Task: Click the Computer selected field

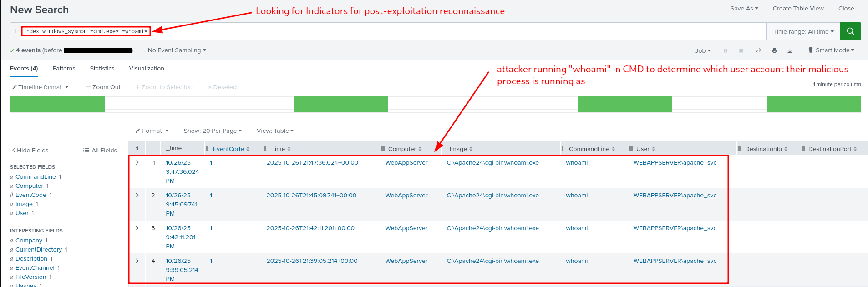Action: pyautogui.click(x=29, y=186)
